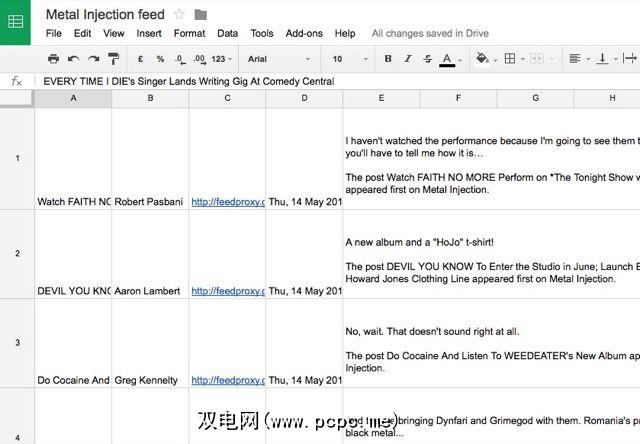Select column F header
The image size is (640, 444).
[458, 98]
